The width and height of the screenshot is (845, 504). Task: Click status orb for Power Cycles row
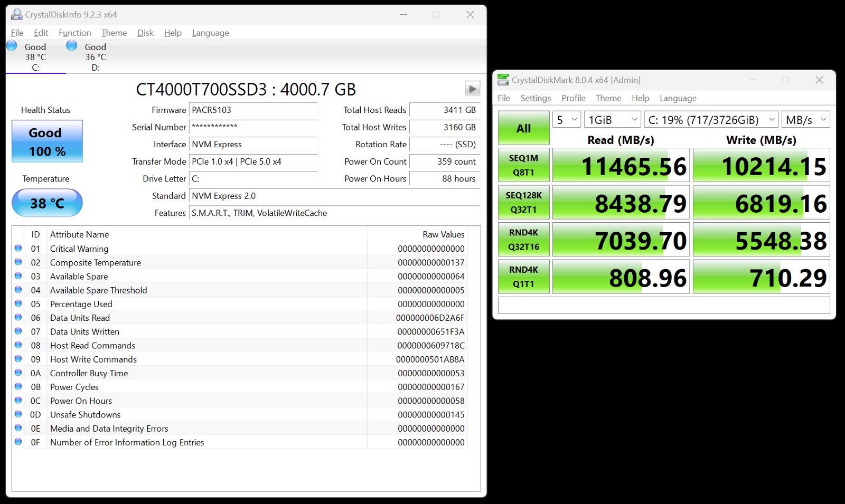pyautogui.click(x=18, y=386)
